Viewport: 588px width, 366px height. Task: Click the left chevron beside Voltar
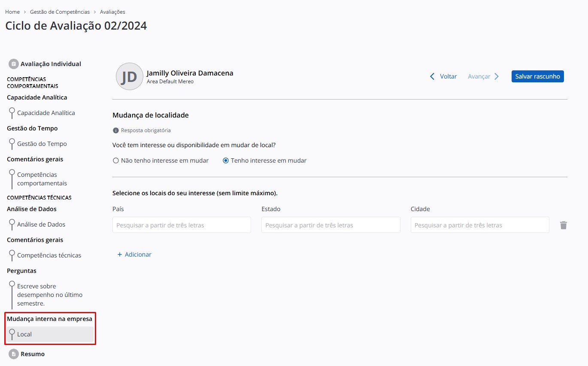click(x=432, y=76)
